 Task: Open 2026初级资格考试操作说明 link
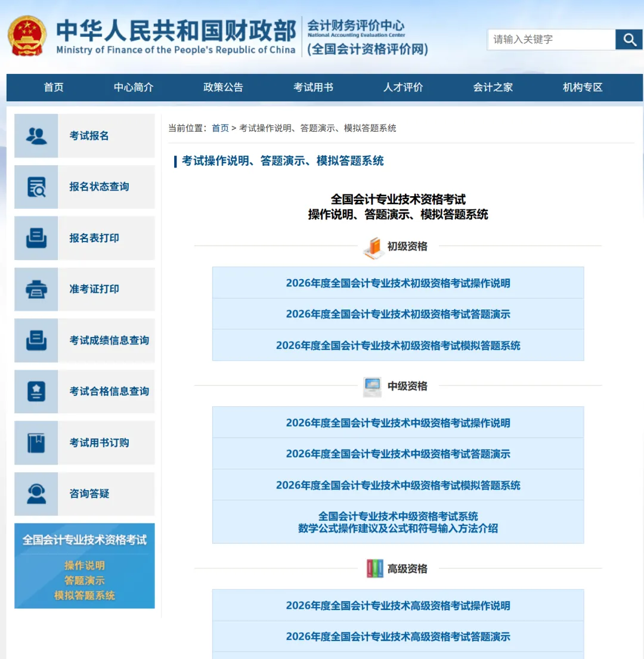[398, 283]
